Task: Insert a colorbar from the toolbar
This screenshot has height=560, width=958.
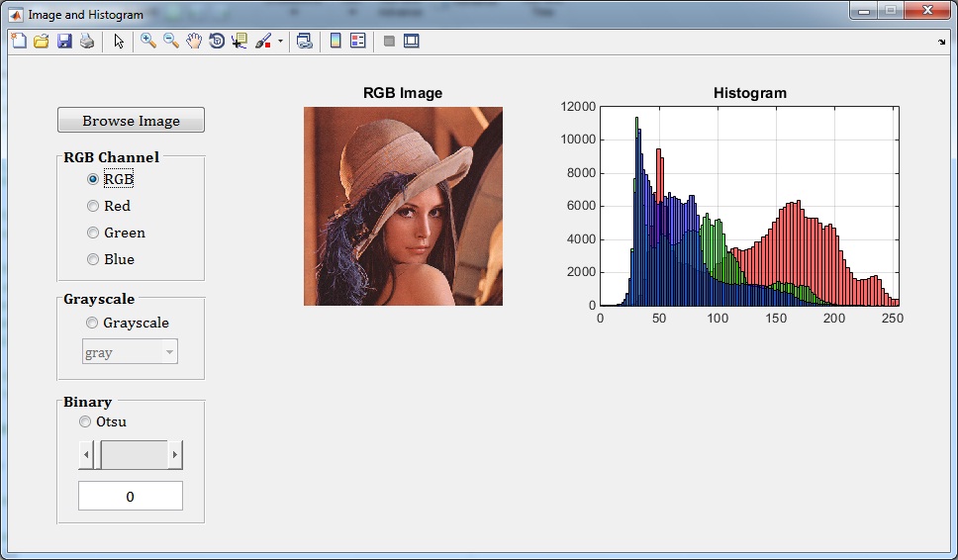Action: [335, 41]
